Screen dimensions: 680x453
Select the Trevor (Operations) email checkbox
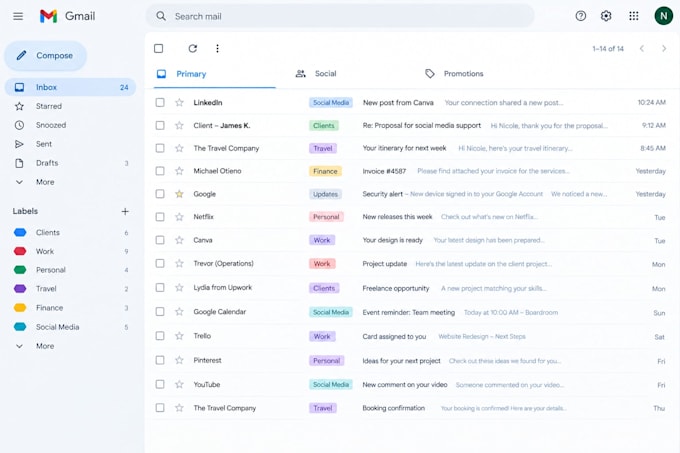[x=160, y=263]
